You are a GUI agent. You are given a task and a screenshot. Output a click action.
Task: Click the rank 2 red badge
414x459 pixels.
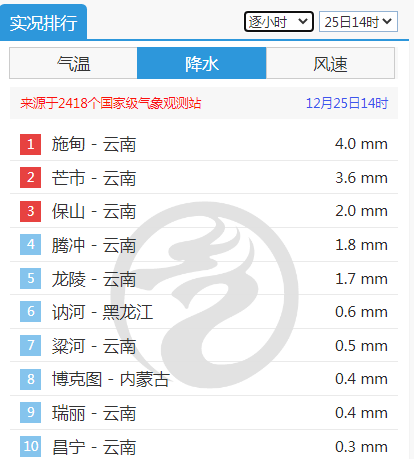(x=30, y=178)
